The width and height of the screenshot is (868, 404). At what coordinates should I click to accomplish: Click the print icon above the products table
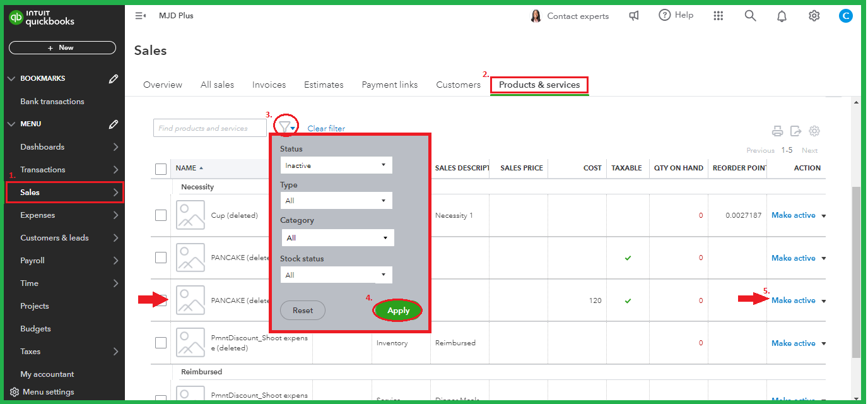point(777,131)
